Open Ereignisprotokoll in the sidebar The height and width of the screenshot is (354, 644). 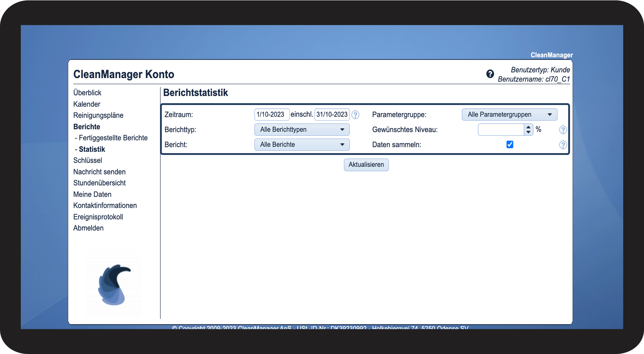pyautogui.click(x=98, y=217)
